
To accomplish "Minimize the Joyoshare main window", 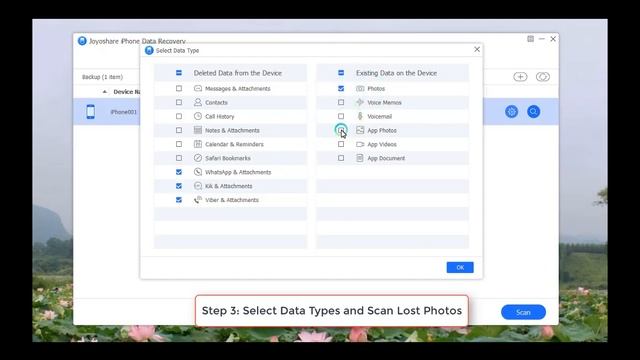I will click(542, 39).
